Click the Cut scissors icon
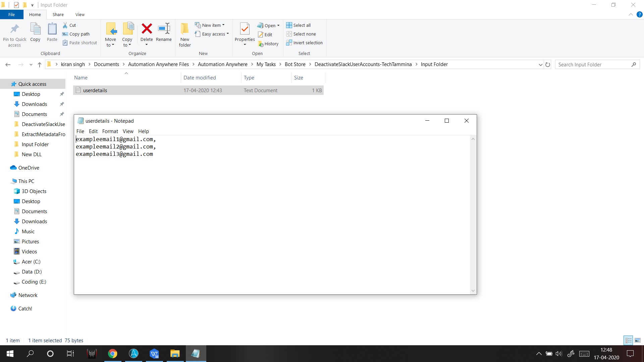 65,25
